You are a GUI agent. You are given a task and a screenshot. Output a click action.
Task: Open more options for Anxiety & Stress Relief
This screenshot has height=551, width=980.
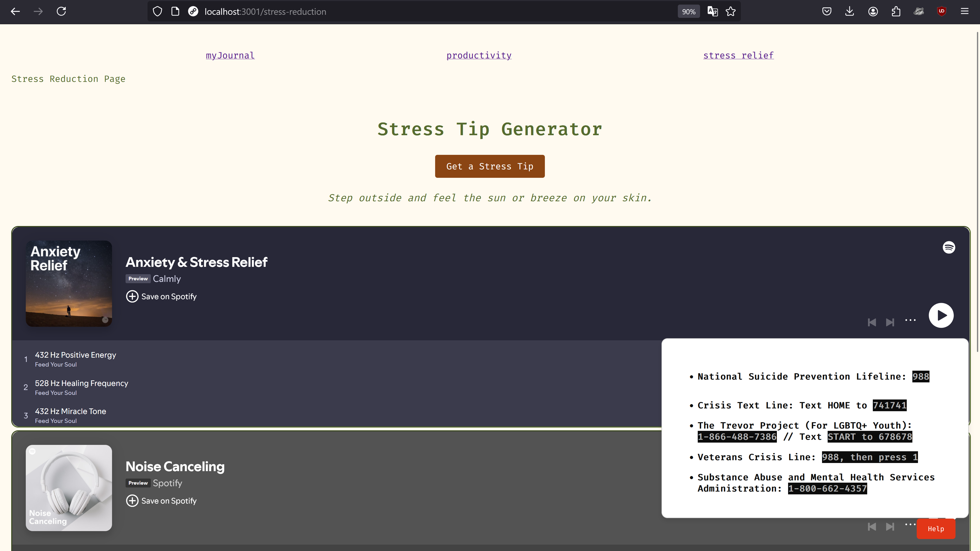(910, 320)
